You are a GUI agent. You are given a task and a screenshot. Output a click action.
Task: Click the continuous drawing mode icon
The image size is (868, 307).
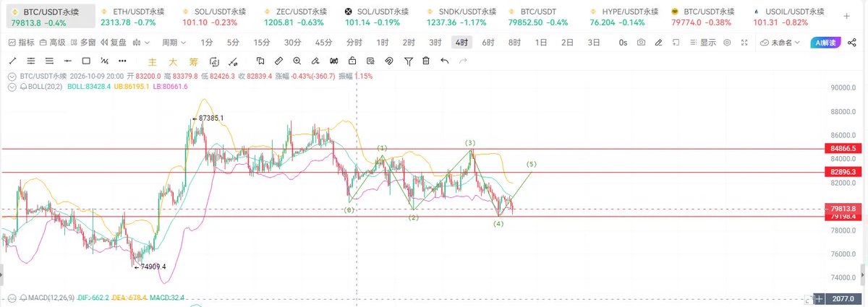[x=215, y=61]
